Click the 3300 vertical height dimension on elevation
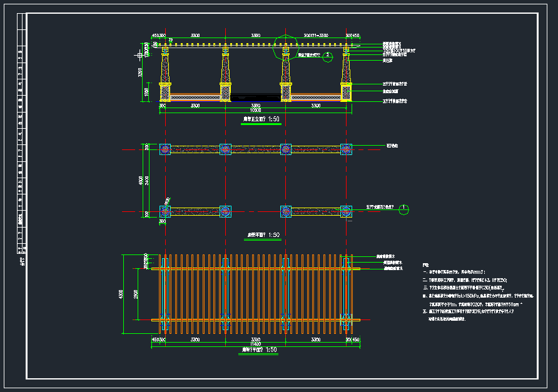 (141, 73)
